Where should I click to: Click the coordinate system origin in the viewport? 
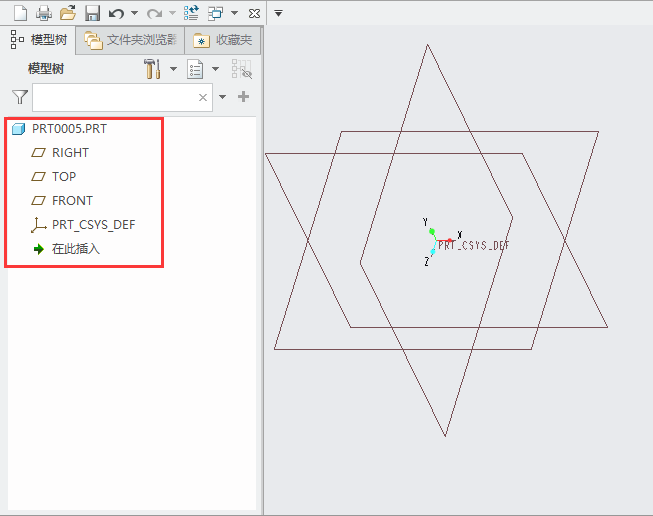coord(436,241)
